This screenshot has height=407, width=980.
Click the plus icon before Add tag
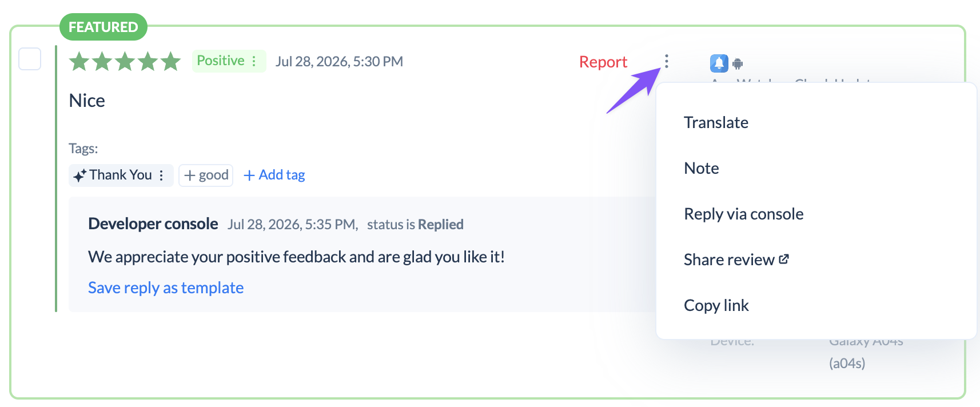tap(249, 175)
